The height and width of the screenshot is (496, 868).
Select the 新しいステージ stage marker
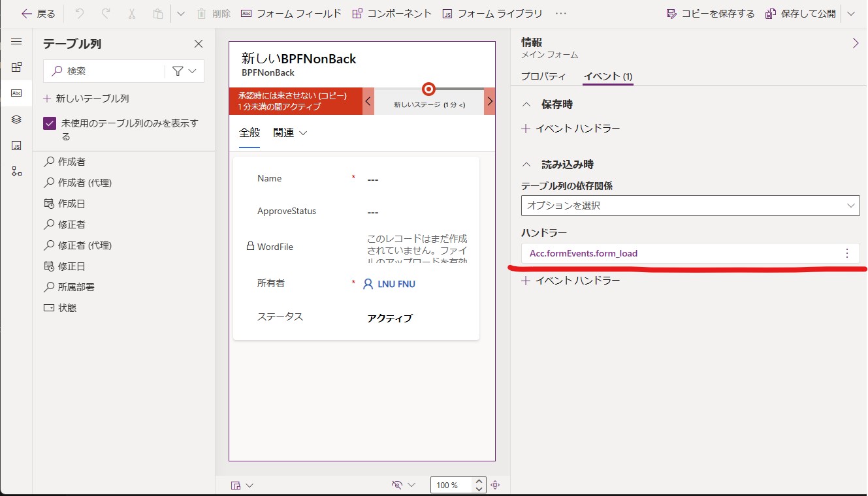tap(429, 89)
